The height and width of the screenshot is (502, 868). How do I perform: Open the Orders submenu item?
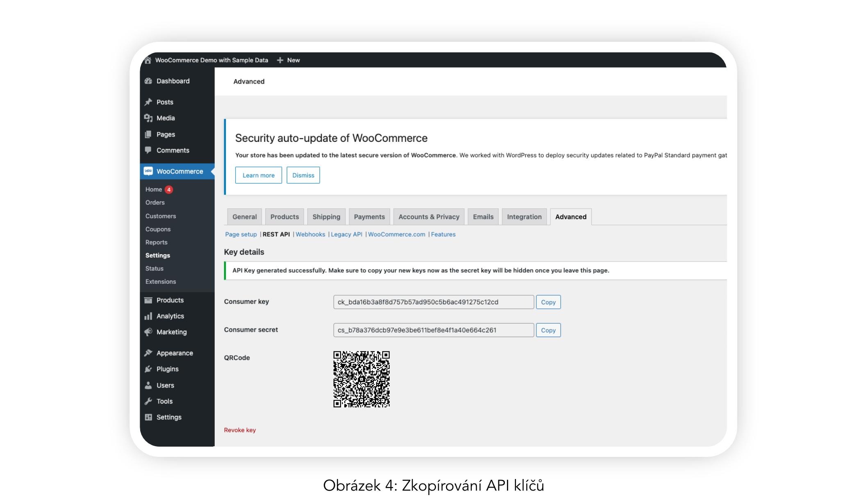[x=155, y=203]
